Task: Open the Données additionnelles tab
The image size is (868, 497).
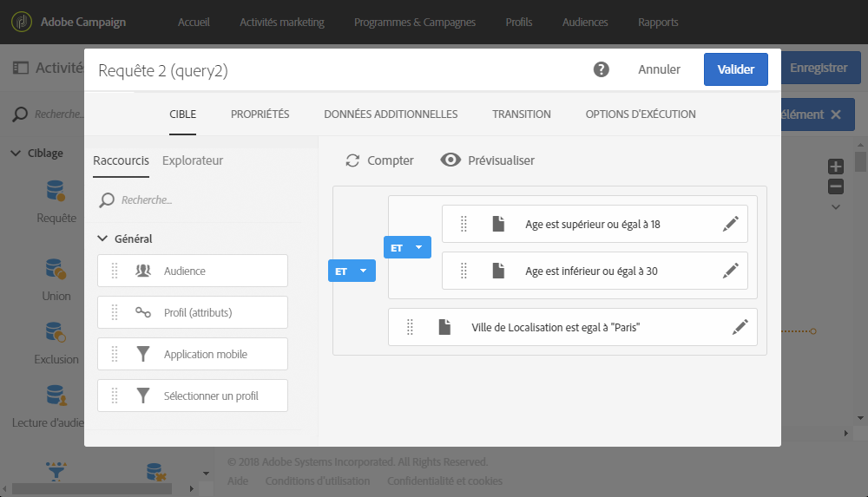Action: click(391, 114)
